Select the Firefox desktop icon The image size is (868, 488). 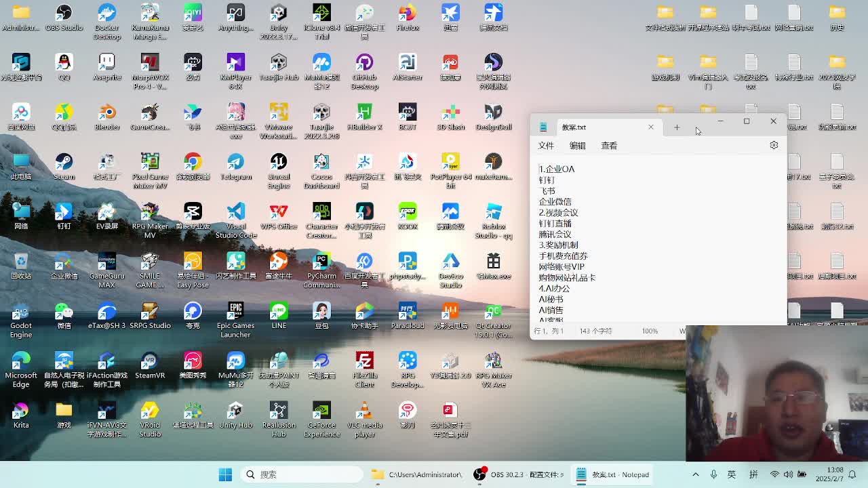(408, 18)
